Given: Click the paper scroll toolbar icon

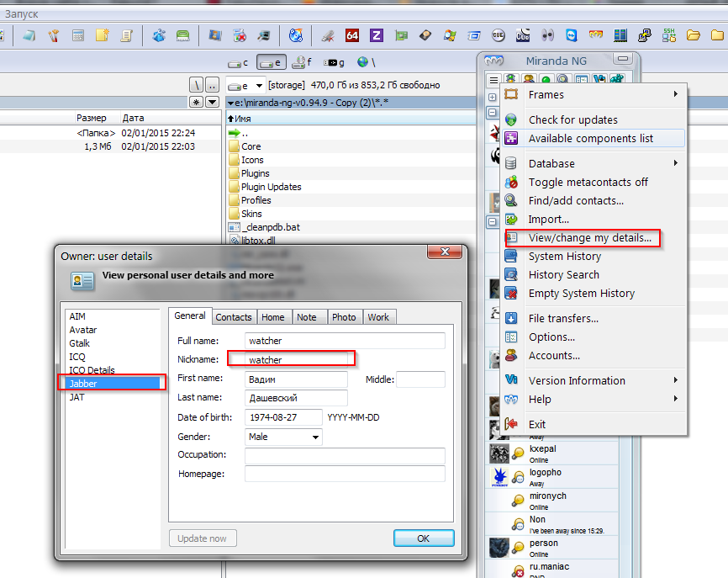Looking at the screenshot, I should coord(126,35).
